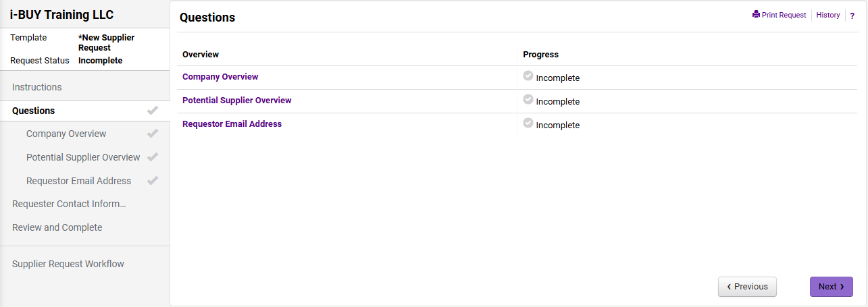
Task: Open Potential Supplier Overview link in table
Action: 236,101
